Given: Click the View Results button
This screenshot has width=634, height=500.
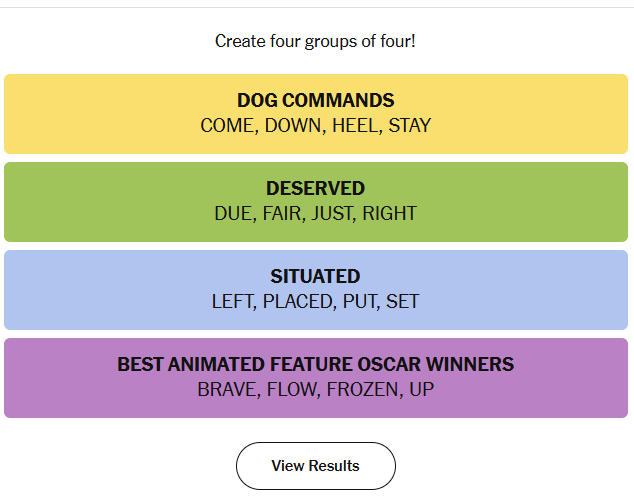Looking at the screenshot, I should click(x=315, y=466).
